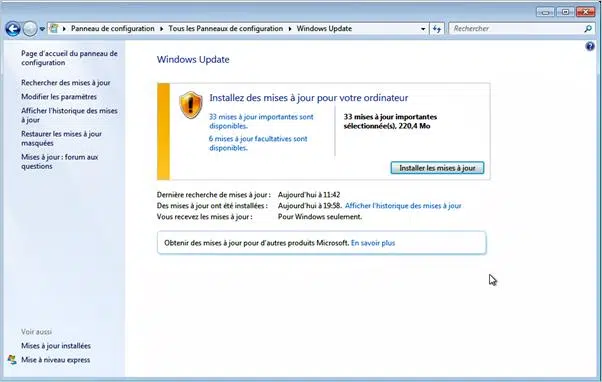Open 33 mises à jour importantes sont disponibles
Screen dimensions: 602x382
261,121
